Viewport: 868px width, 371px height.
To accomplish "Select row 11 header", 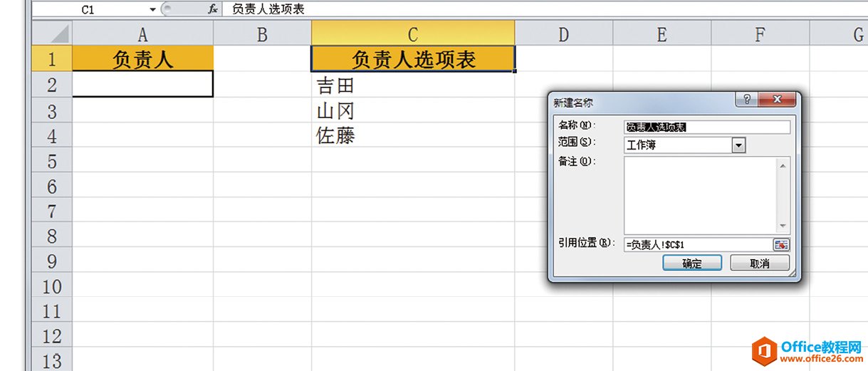I will pos(52,309).
